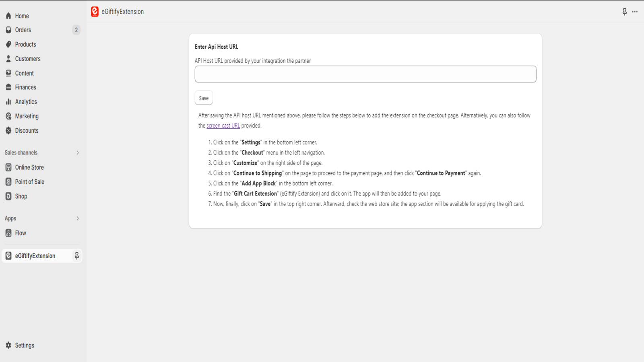Click the Orders count badge showing 2

pyautogui.click(x=76, y=30)
